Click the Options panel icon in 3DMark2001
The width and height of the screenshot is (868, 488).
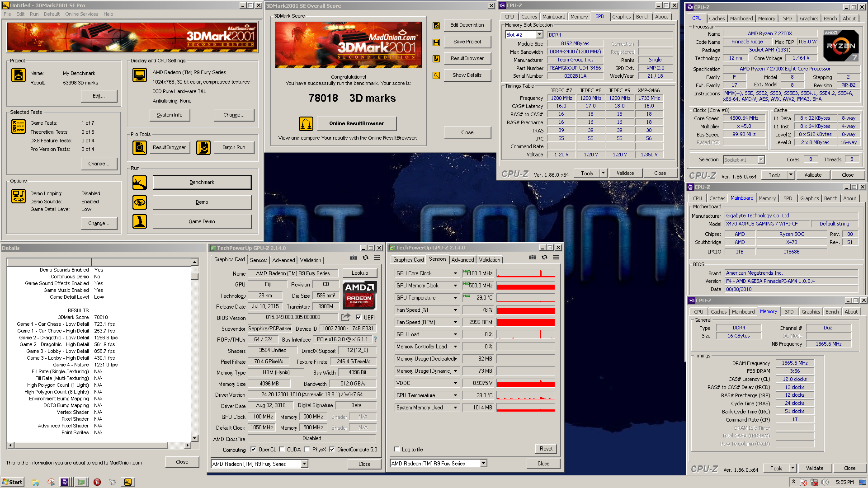click(19, 196)
